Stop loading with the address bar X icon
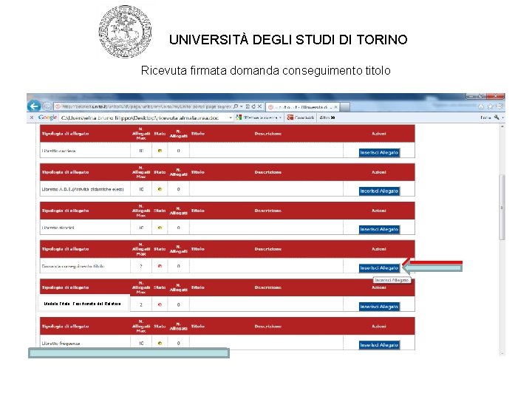Screen dimensions: 532x399 pos(259,106)
